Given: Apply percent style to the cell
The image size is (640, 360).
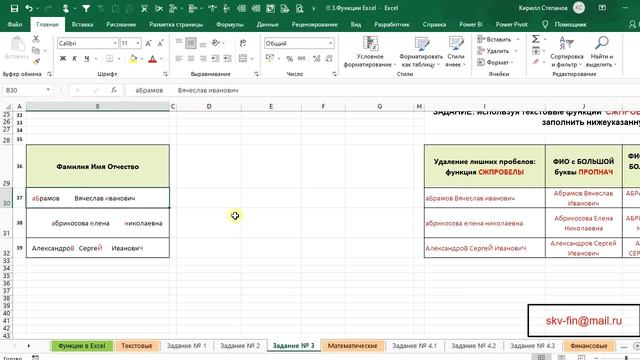Looking at the screenshot, I should coord(289,59).
